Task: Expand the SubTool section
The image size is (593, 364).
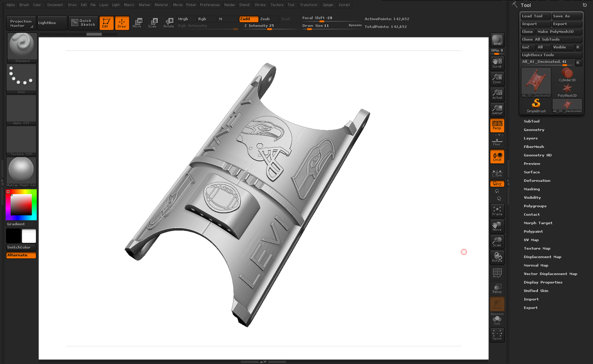Action: (532, 121)
